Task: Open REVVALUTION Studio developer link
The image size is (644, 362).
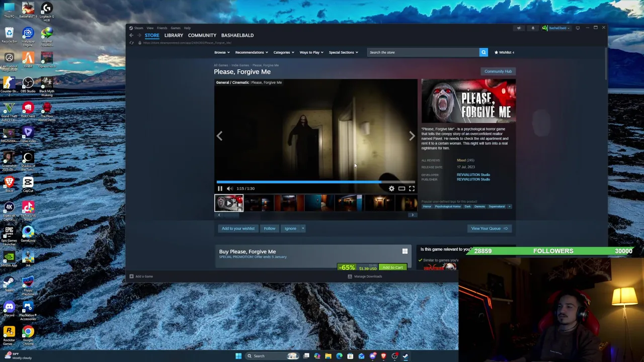Action: (x=473, y=175)
